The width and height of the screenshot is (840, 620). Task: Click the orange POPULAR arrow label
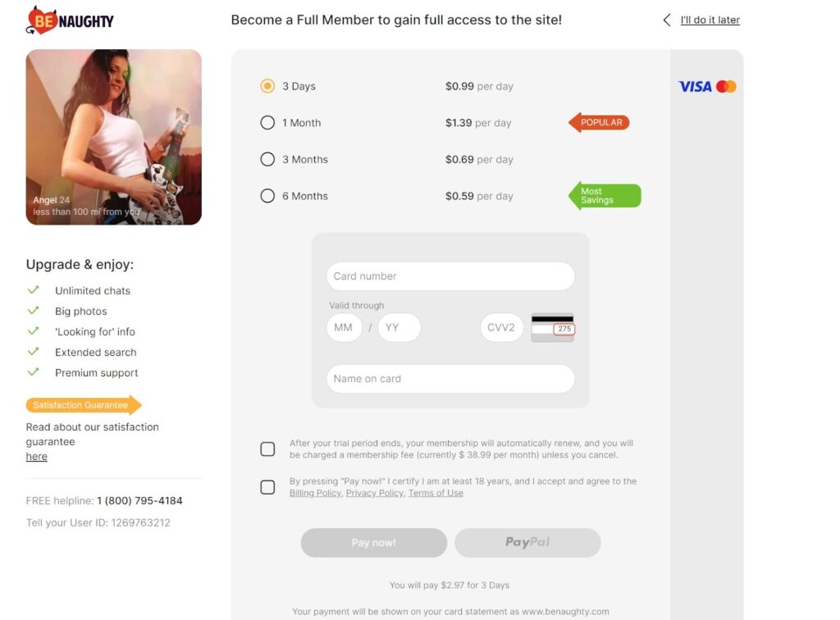pyautogui.click(x=600, y=121)
